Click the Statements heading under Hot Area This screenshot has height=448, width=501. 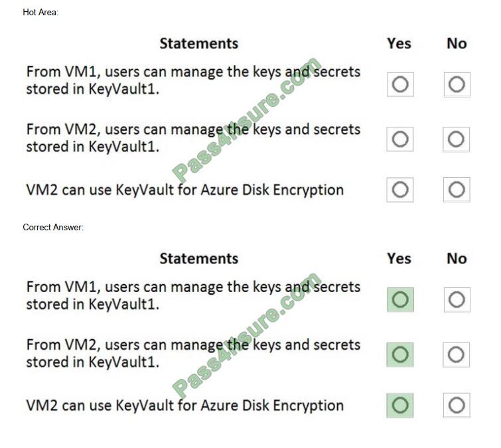tap(198, 43)
